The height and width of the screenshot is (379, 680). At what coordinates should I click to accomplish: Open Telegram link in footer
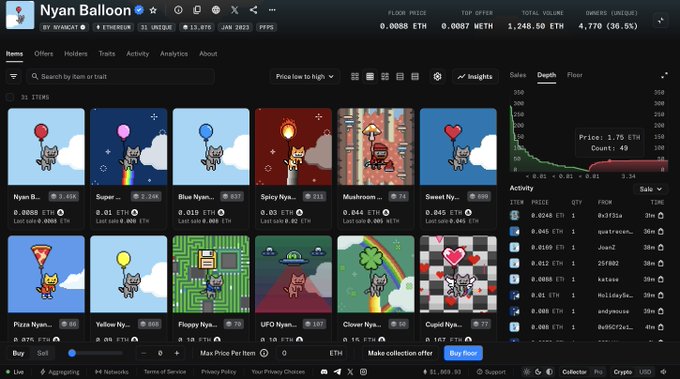(337, 372)
